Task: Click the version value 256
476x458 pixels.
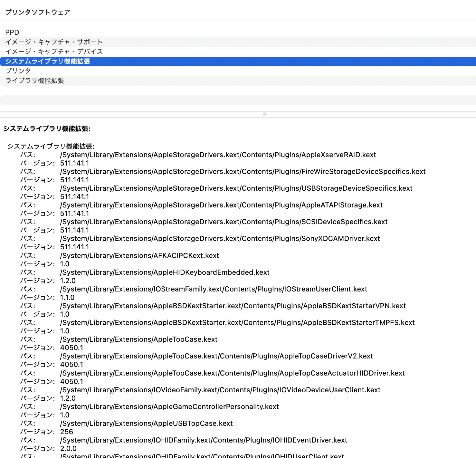Action: (x=67, y=432)
